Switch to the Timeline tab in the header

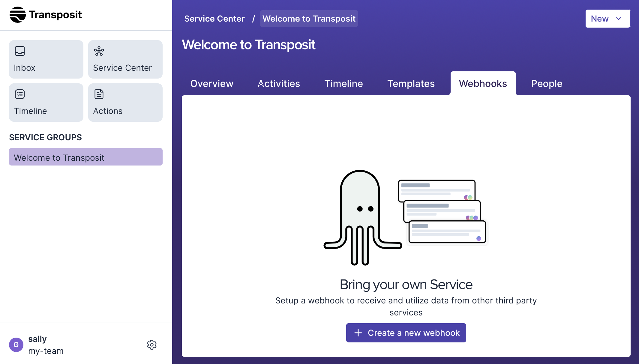point(343,84)
